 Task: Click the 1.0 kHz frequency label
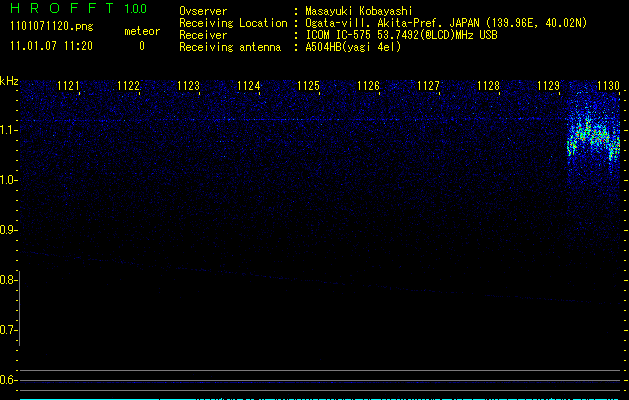(8, 180)
